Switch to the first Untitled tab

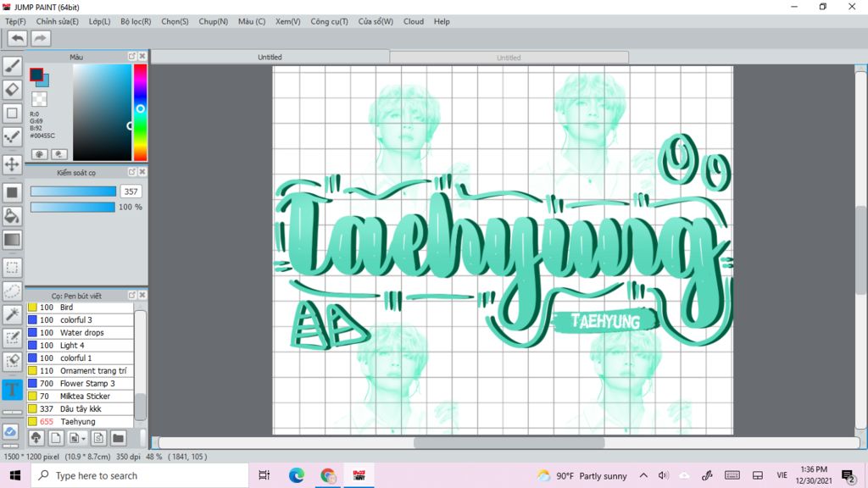pos(270,57)
